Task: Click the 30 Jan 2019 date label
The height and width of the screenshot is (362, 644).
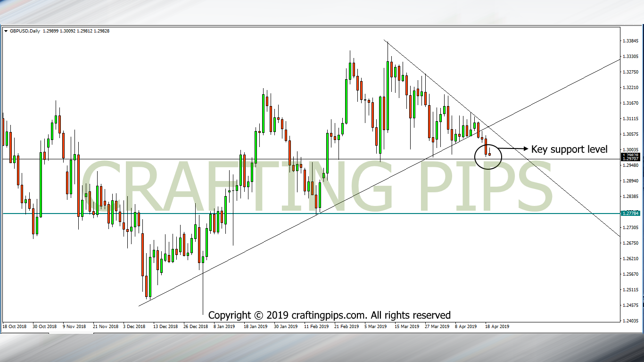Action: point(286,326)
